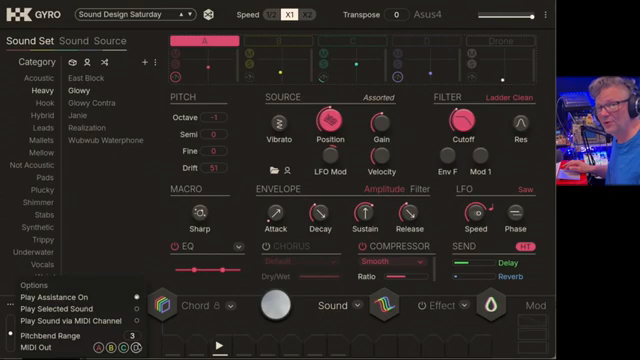The height and width of the screenshot is (360, 640).
Task: Click the rainbow cube Chord hexagon icon
Action: pyautogui.click(x=162, y=305)
